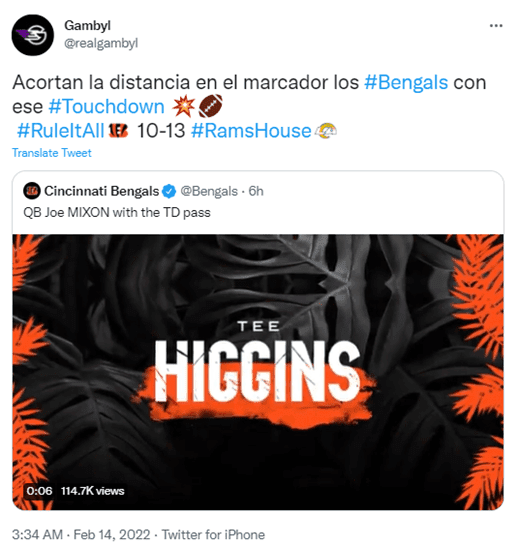The height and width of the screenshot is (547, 518).
Task: Open the #Touchdown hashtag
Action: [106, 106]
